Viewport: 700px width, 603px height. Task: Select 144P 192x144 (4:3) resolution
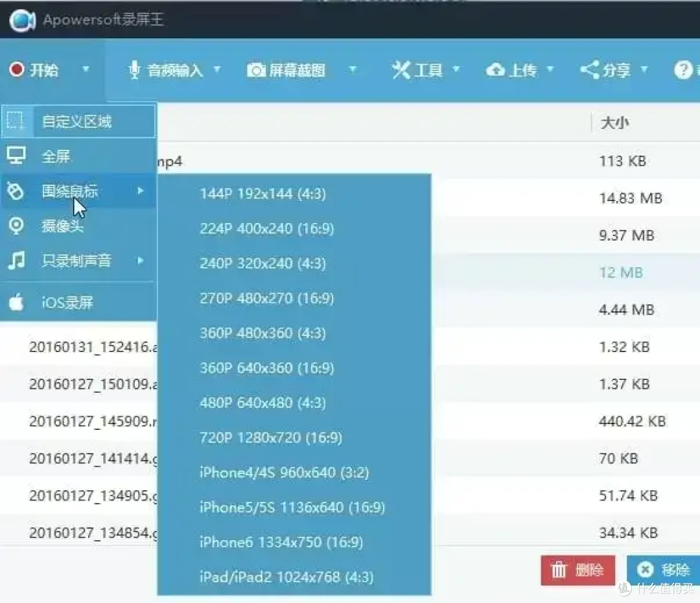294,194
